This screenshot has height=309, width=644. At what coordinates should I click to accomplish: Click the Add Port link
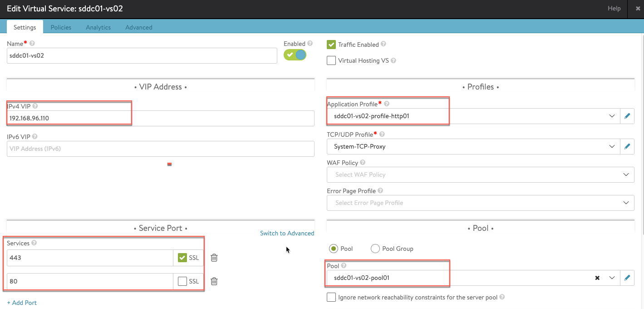22,303
